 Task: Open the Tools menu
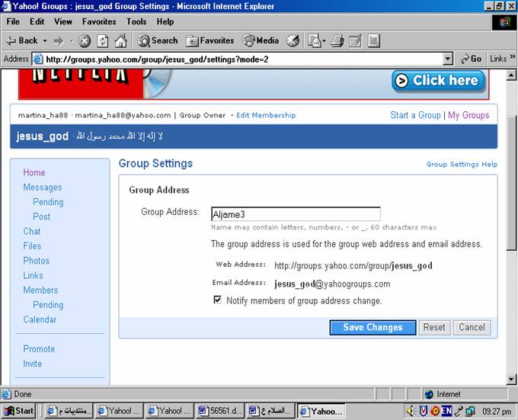[136, 21]
